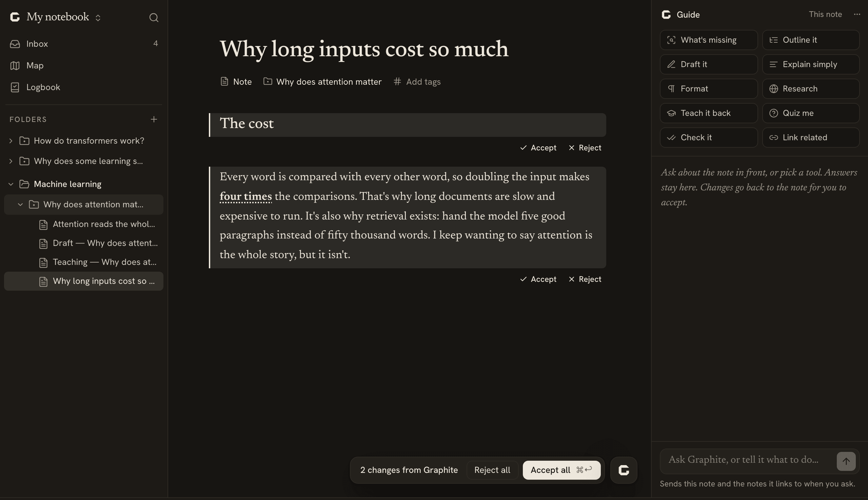The height and width of the screenshot is (500, 868).
Task: Run the Link related tool
Action: 811,137
